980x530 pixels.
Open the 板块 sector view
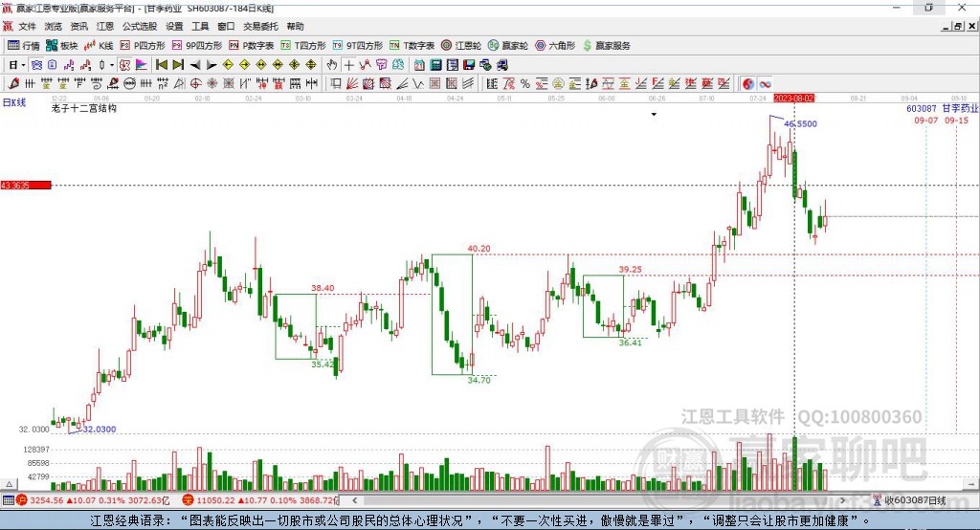(x=61, y=46)
